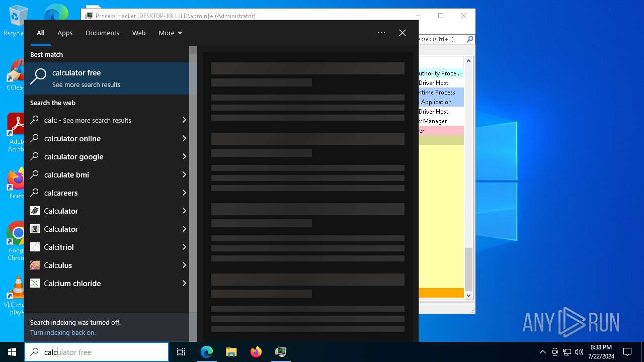Select the 'Application' row in Process Hacker
644x362 pixels.
click(441, 102)
